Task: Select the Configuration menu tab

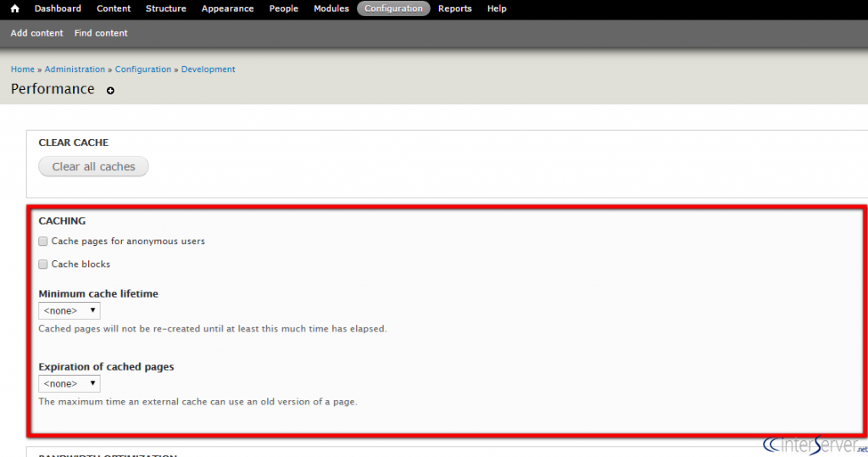Action: click(393, 8)
